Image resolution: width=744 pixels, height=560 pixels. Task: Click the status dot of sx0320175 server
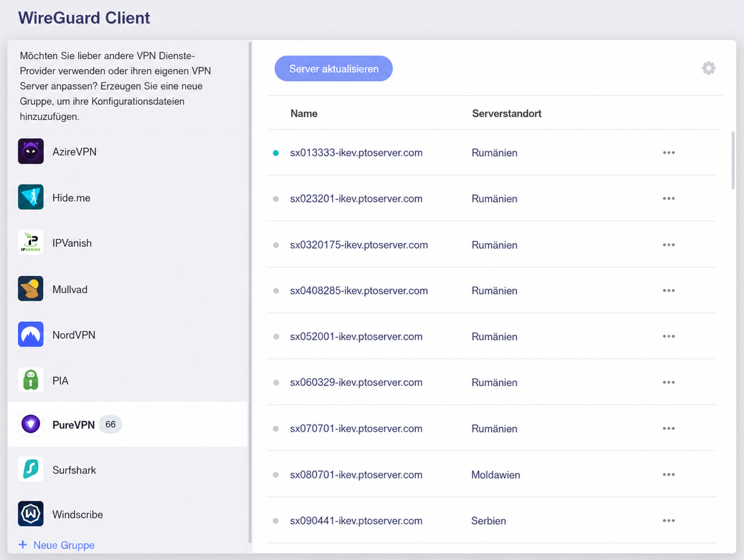[275, 245]
